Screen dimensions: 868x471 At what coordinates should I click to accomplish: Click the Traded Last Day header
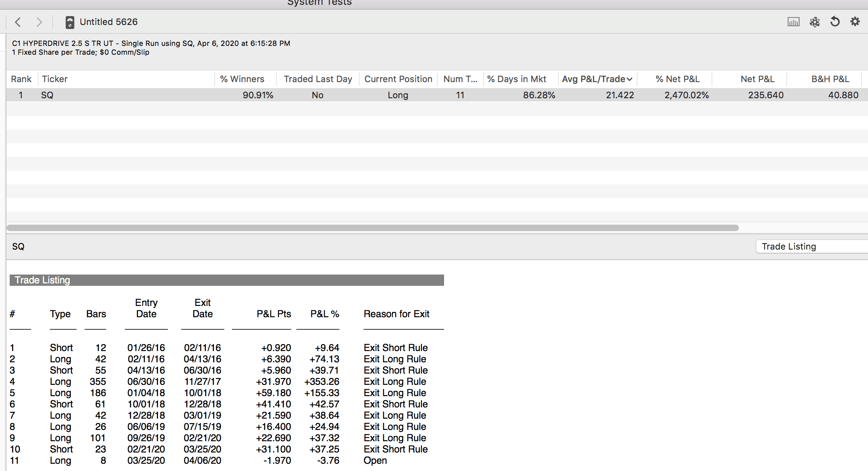[318, 79]
